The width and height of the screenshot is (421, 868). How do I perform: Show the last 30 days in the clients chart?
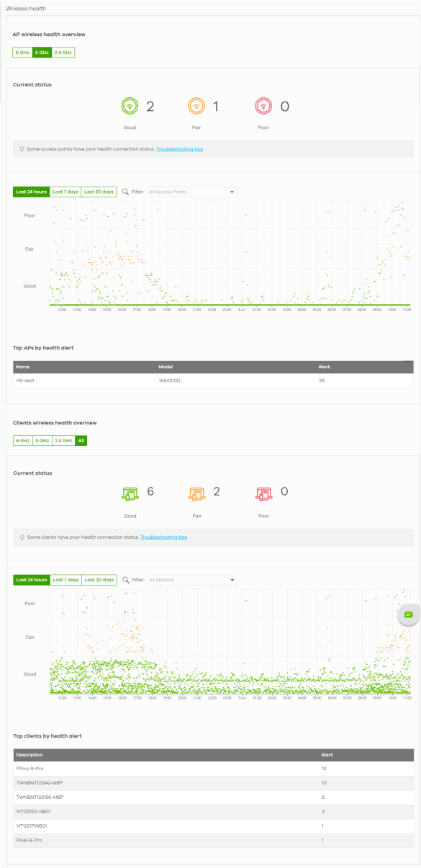click(99, 580)
